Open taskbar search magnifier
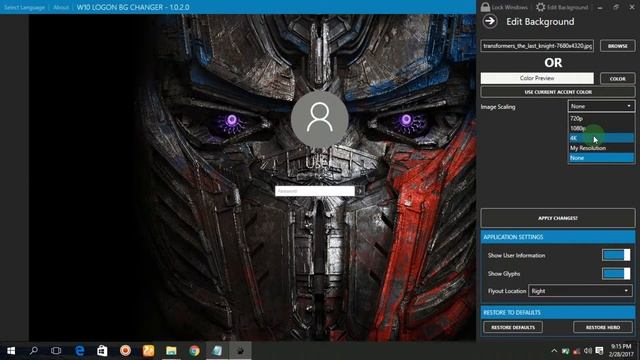 [34, 351]
